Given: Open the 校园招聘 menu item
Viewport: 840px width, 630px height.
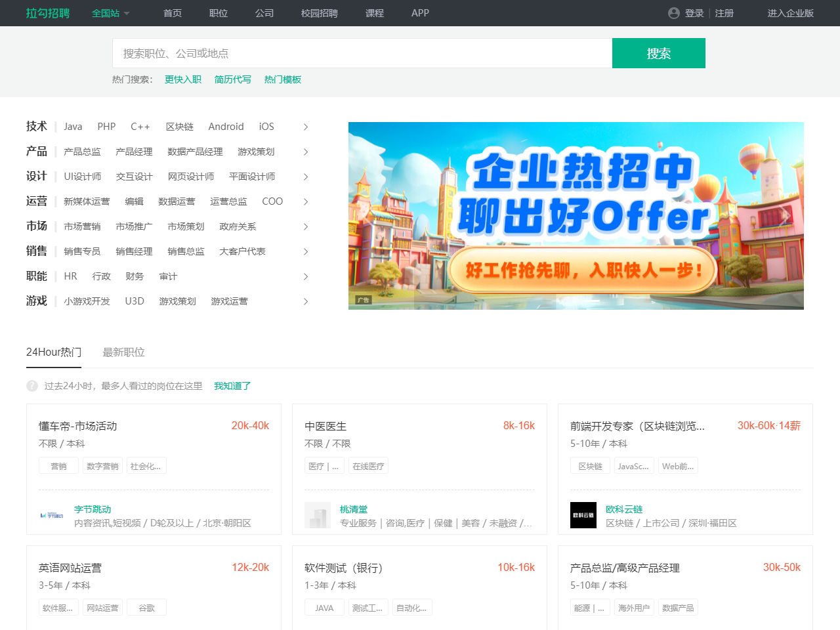Looking at the screenshot, I should 320,13.
